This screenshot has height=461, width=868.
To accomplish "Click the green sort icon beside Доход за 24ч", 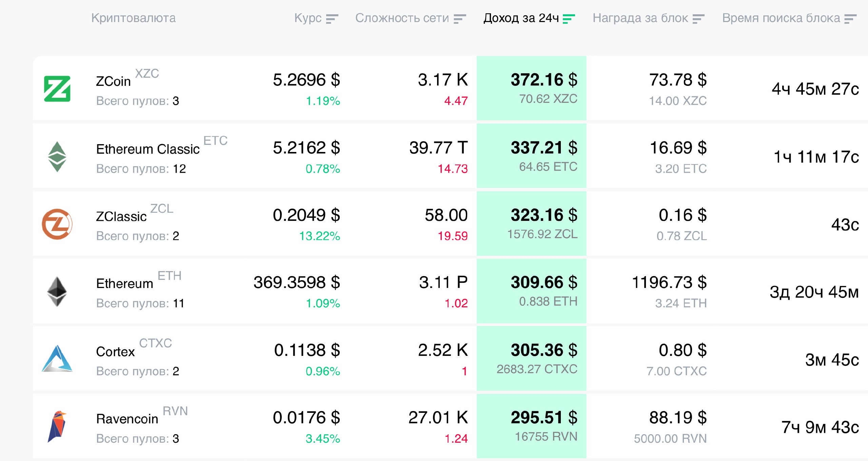I will 569,19.
